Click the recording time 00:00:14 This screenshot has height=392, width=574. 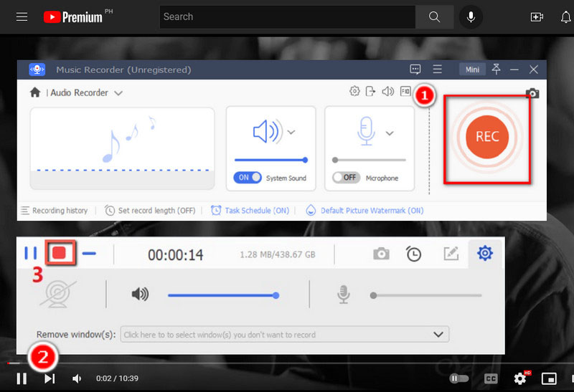[x=175, y=255]
